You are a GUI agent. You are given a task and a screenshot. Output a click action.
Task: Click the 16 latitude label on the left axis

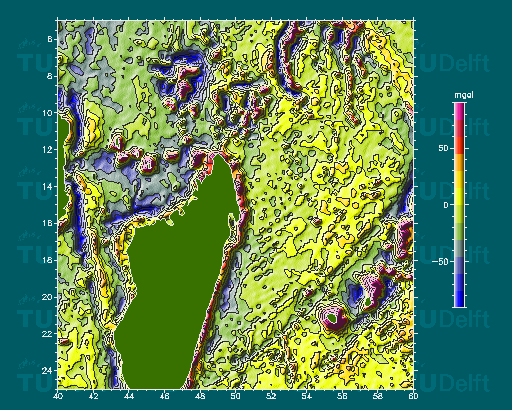[48, 223]
